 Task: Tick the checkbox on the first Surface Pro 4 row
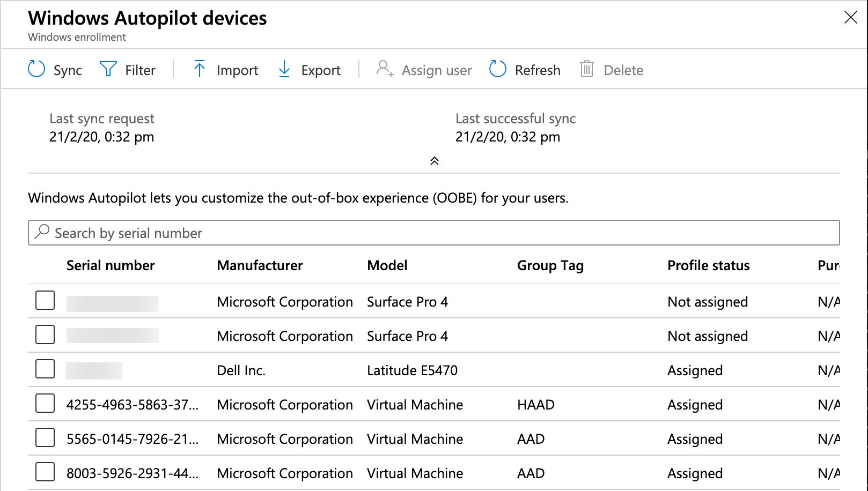[45, 300]
